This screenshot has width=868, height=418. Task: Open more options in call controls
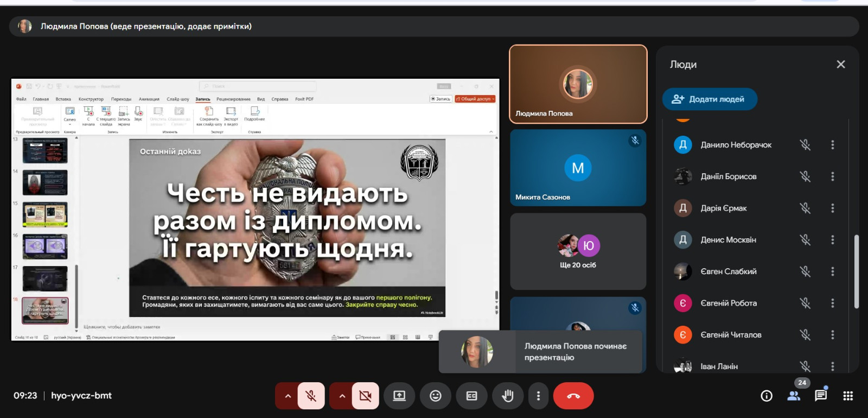point(538,396)
